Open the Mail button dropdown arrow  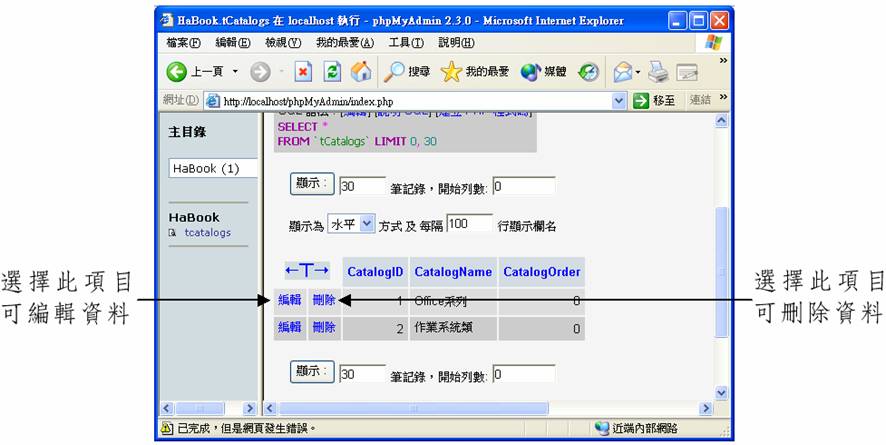638,72
